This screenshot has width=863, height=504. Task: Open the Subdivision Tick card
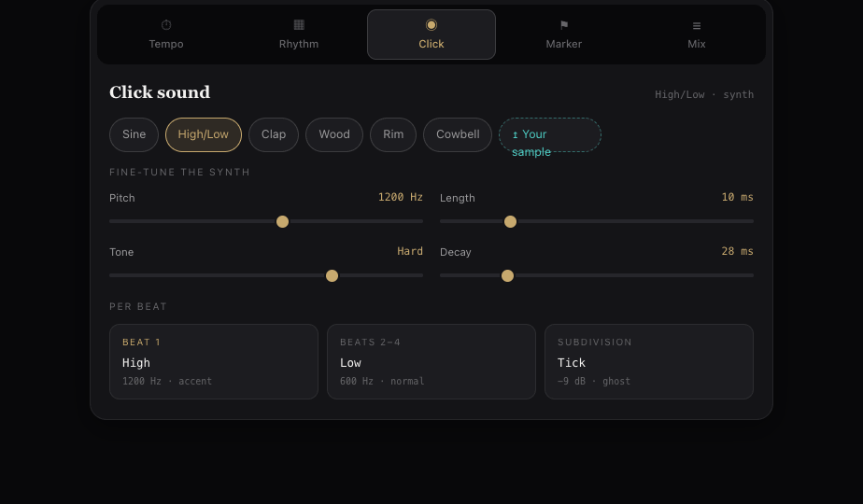(649, 361)
